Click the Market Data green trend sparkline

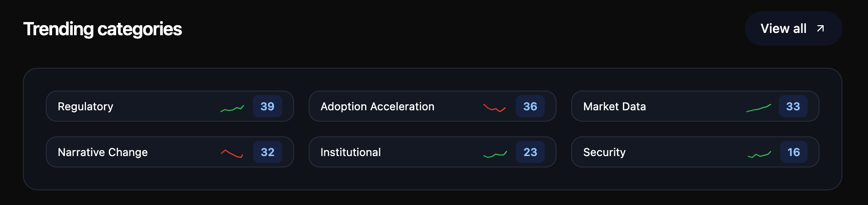[758, 108]
